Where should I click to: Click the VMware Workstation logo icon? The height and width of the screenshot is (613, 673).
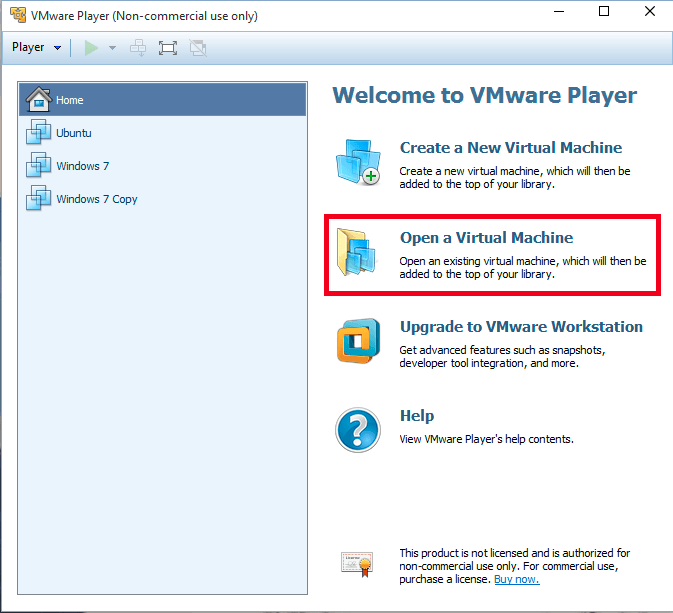pyautogui.click(x=359, y=341)
